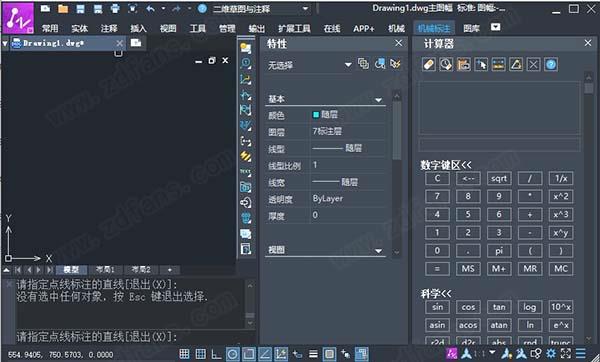Click the distance between two points icon

[498, 64]
